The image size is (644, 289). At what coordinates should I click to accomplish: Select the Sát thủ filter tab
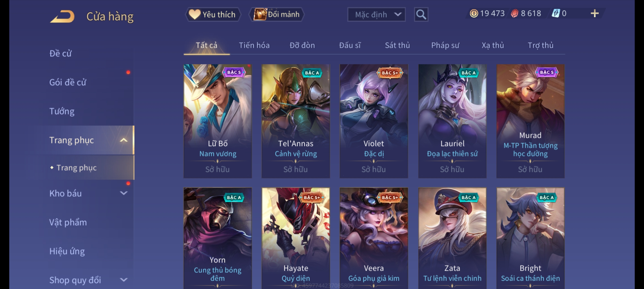click(x=397, y=45)
